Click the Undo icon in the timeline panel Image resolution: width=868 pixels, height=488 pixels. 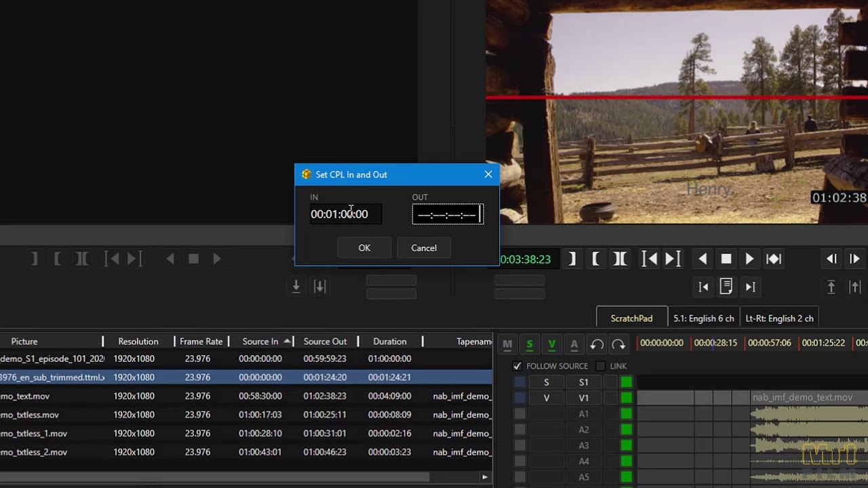tap(597, 344)
